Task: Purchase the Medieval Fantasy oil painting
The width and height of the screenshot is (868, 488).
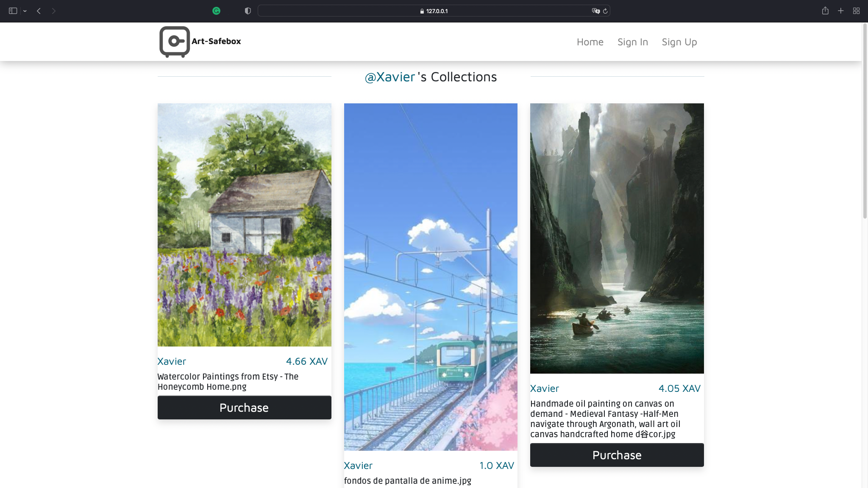Action: coord(617,455)
